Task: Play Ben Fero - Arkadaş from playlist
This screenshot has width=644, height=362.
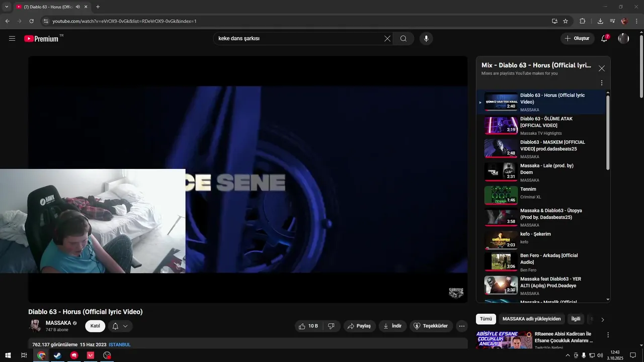Action: [541, 262]
